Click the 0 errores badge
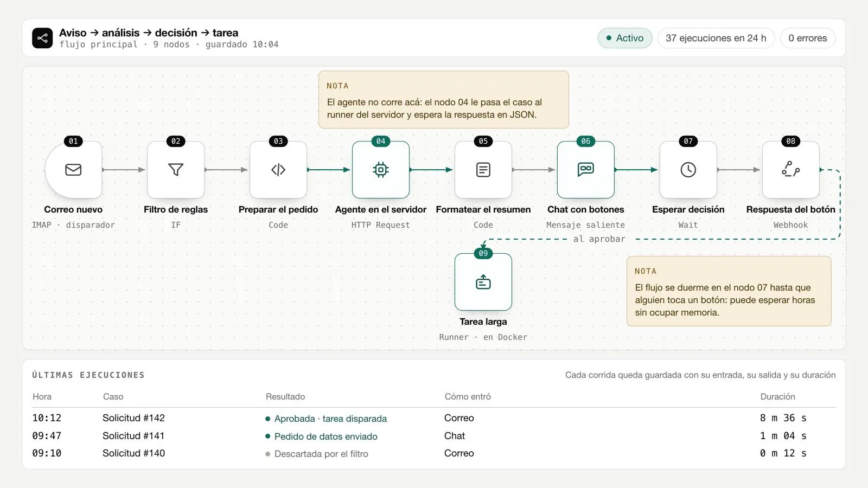 pyautogui.click(x=808, y=38)
